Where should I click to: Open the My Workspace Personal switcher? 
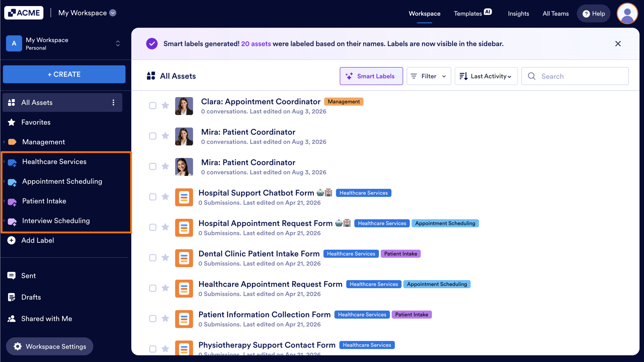click(x=64, y=44)
